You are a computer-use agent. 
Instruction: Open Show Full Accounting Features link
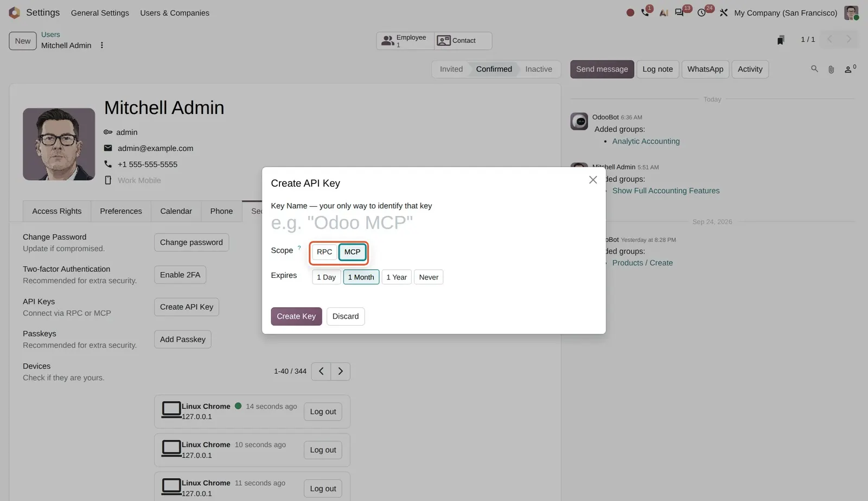point(666,191)
